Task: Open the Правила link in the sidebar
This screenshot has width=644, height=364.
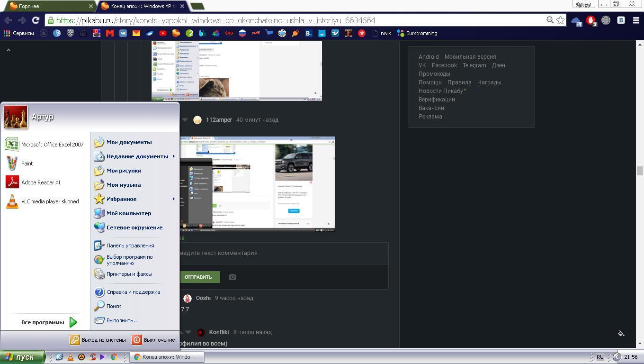Action: [x=459, y=82]
